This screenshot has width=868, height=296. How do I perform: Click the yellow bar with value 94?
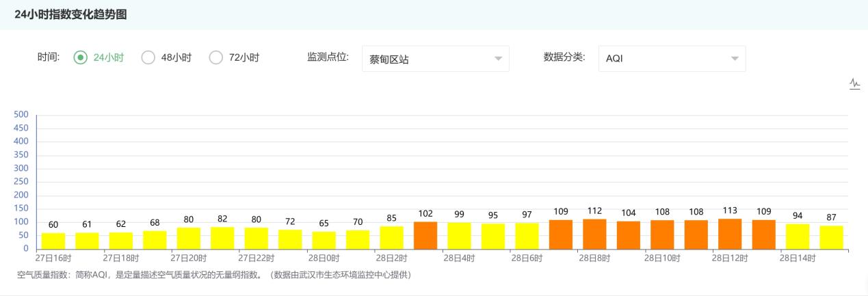click(x=798, y=237)
